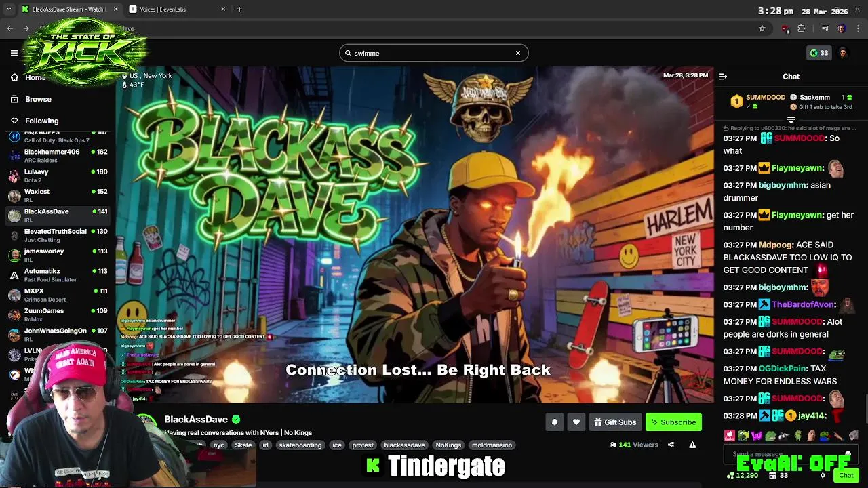
Task: Open Waxiest channel in sidebar
Action: [58, 195]
